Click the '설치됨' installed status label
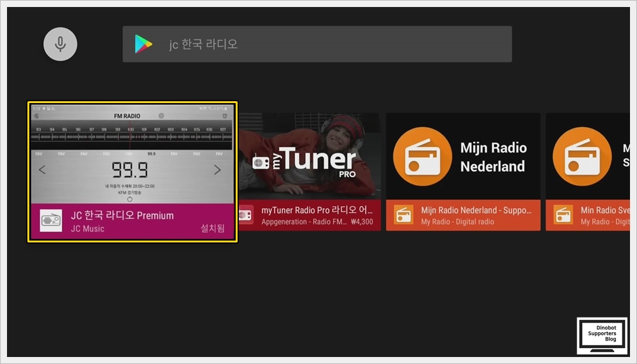This screenshot has height=364, width=637. coord(213,228)
